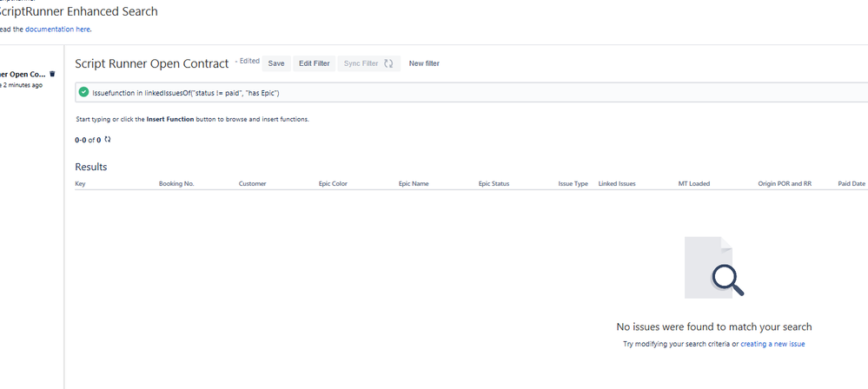Start a New filter

(x=424, y=63)
